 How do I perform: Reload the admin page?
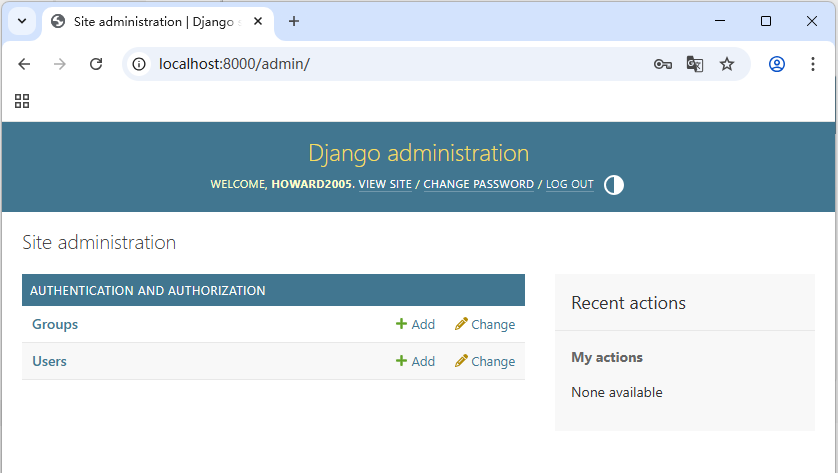(96, 64)
